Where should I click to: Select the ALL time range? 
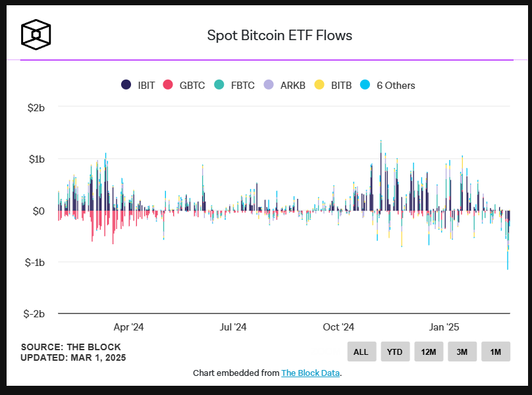click(361, 352)
